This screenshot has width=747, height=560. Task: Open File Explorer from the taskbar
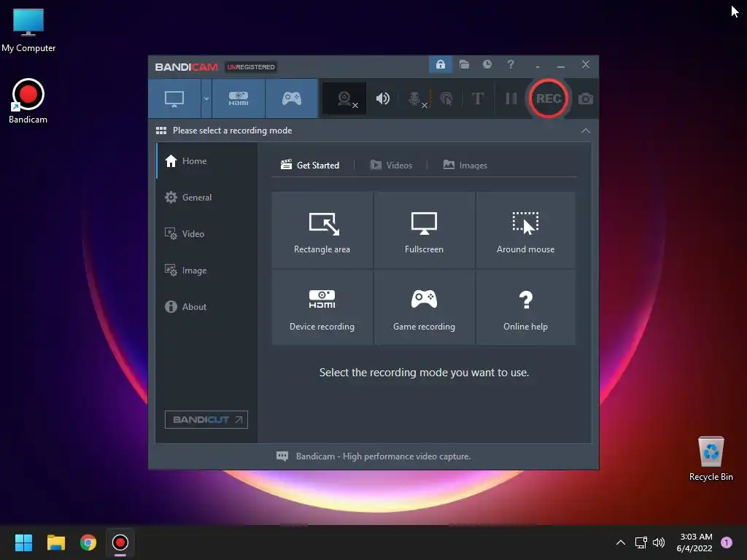55,542
